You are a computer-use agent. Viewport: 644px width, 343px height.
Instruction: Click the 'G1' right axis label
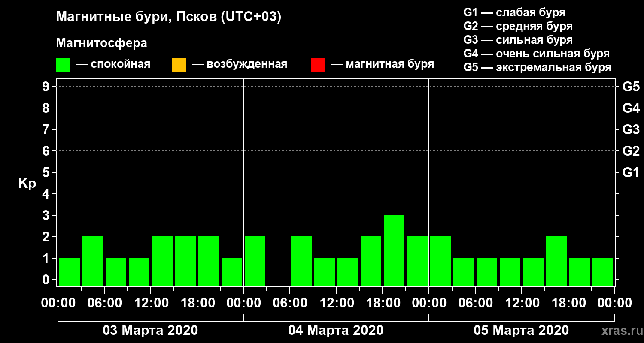coord(631,172)
